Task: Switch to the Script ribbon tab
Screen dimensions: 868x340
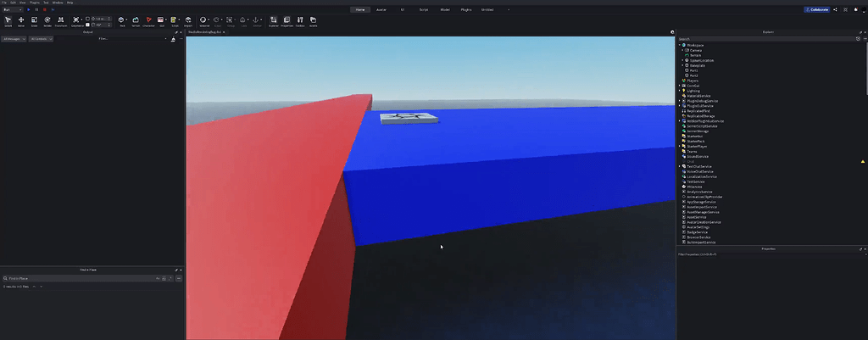Action: [424, 9]
